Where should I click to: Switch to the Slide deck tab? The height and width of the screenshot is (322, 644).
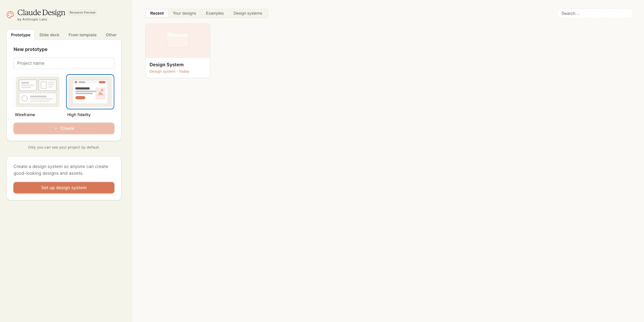point(49,35)
